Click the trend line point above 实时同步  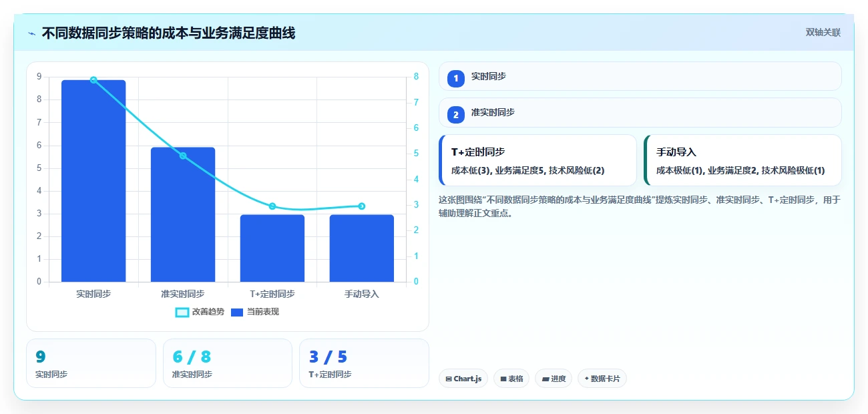93,80
